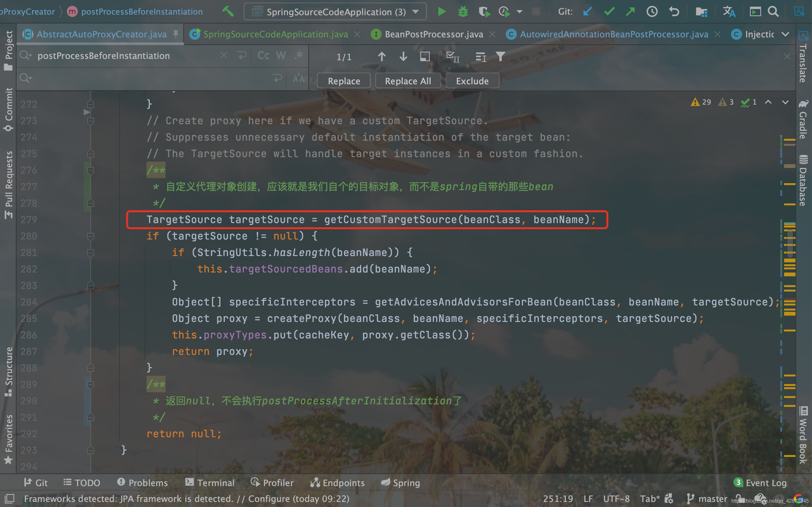Expand hidden editor tabs chevron

tap(785, 34)
